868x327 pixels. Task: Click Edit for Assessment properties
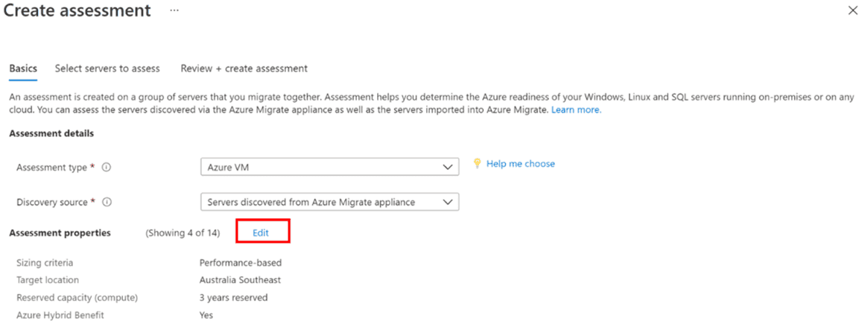tap(261, 233)
